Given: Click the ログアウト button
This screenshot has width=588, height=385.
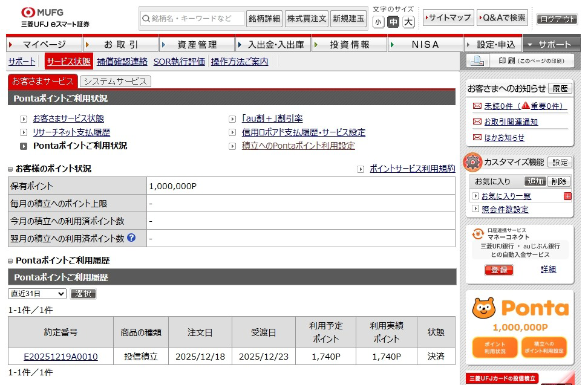Looking at the screenshot, I should tap(557, 19).
